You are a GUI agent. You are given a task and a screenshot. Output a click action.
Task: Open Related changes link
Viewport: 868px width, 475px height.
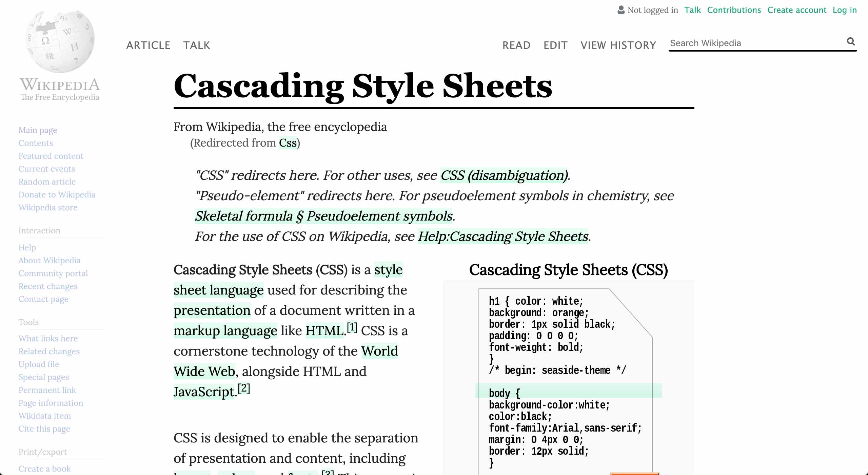[49, 351]
